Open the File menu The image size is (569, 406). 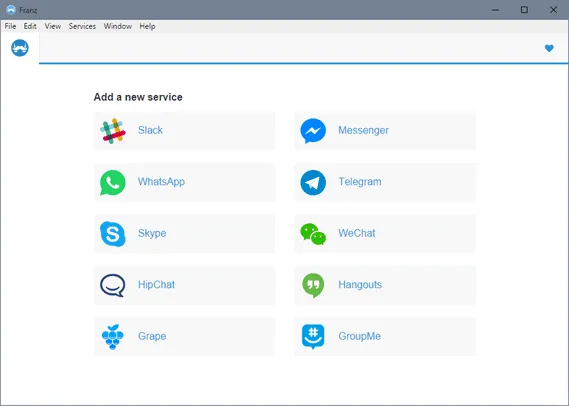[x=10, y=26]
